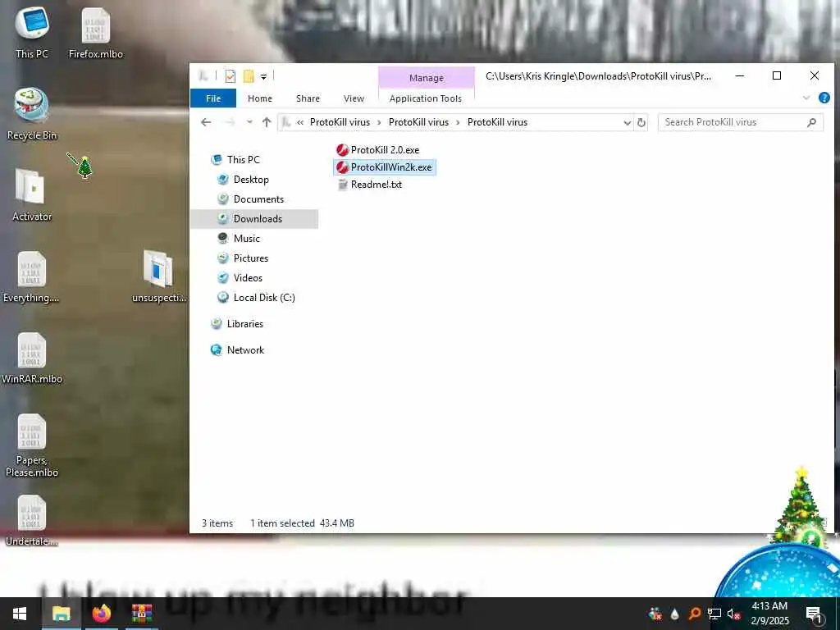Select the Papers, Please.mlbo desktop file

pos(32,445)
